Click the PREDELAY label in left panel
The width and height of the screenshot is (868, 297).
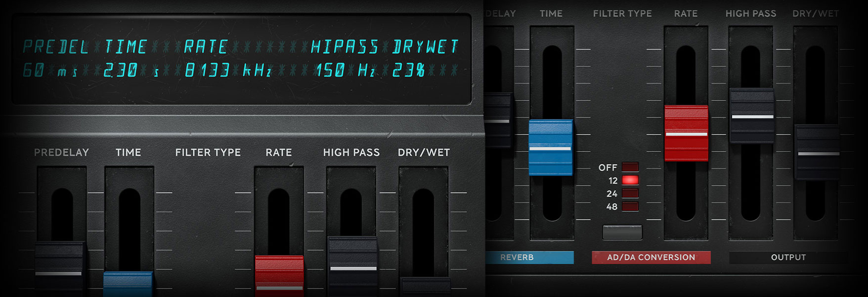(x=61, y=152)
